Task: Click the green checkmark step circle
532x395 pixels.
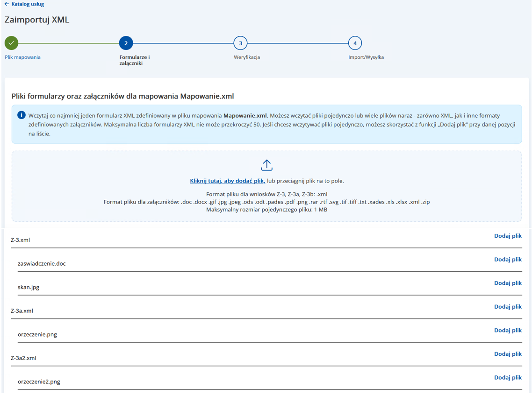Action: tap(12, 43)
